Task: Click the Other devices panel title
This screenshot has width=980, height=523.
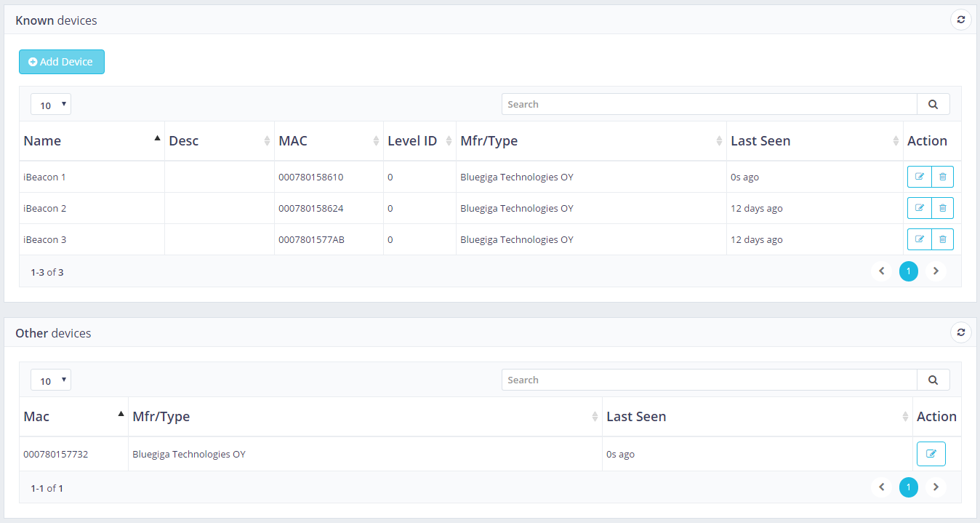Action: (53, 333)
